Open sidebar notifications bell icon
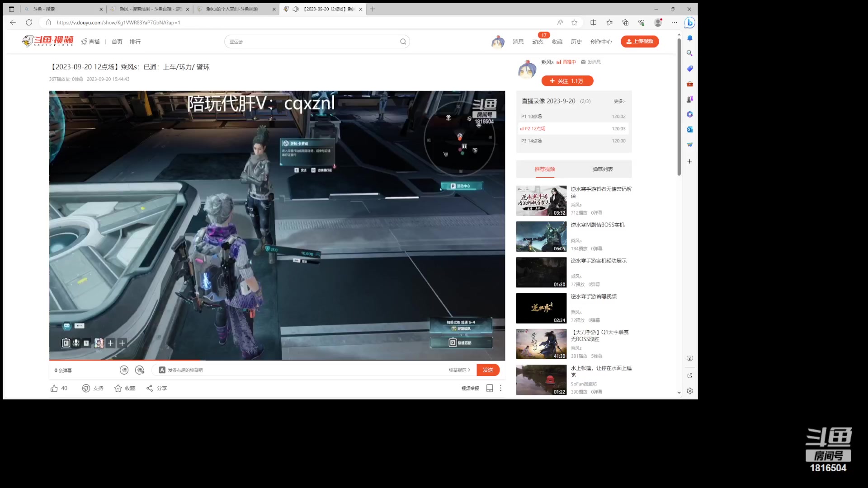868x488 pixels. pyautogui.click(x=690, y=38)
